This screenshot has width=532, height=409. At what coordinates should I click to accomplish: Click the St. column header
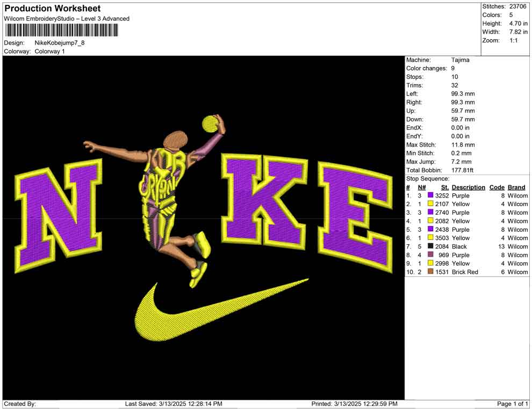(445, 187)
